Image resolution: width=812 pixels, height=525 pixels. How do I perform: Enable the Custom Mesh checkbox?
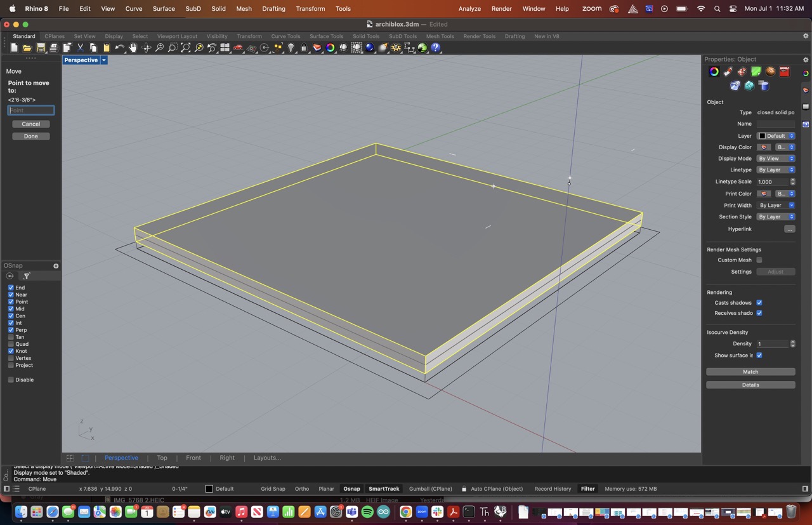pyautogui.click(x=759, y=260)
